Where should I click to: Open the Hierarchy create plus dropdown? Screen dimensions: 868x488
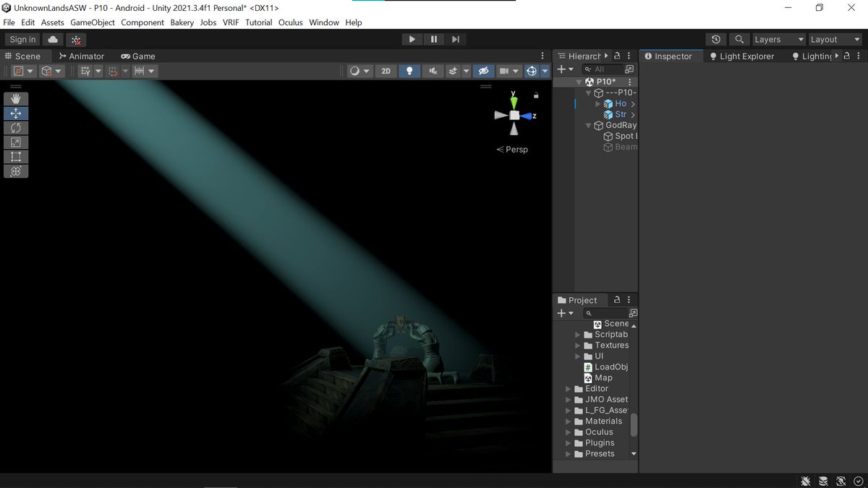click(565, 69)
